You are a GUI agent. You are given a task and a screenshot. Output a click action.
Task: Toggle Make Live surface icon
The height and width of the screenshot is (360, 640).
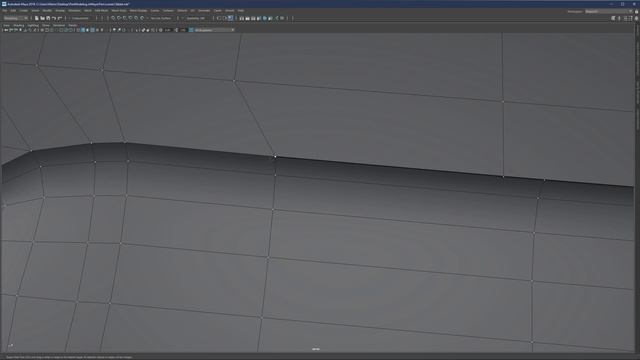[142, 18]
